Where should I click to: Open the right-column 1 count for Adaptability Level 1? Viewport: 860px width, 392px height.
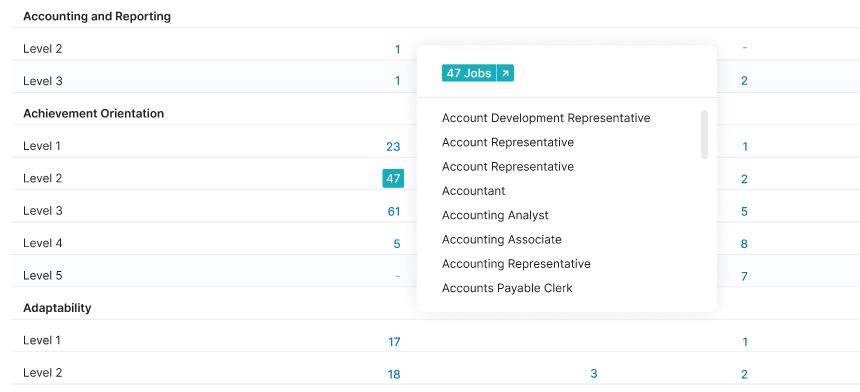tap(744, 342)
